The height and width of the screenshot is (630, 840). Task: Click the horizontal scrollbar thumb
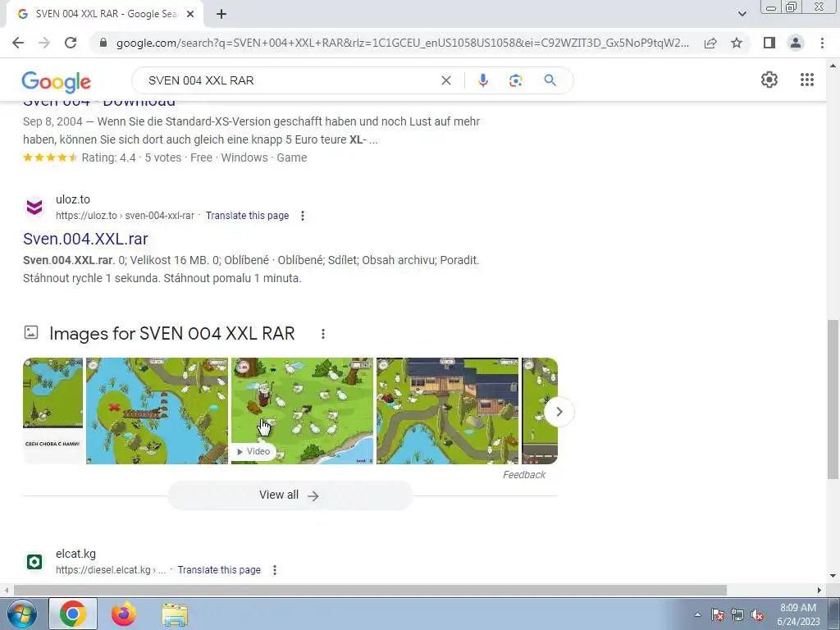[x=370, y=590]
